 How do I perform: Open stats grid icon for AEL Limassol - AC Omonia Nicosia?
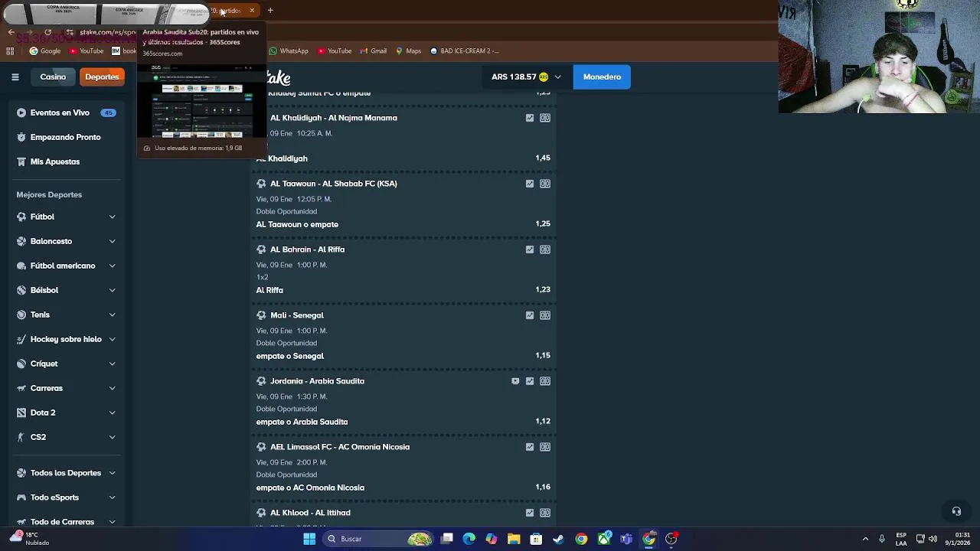coord(545,447)
